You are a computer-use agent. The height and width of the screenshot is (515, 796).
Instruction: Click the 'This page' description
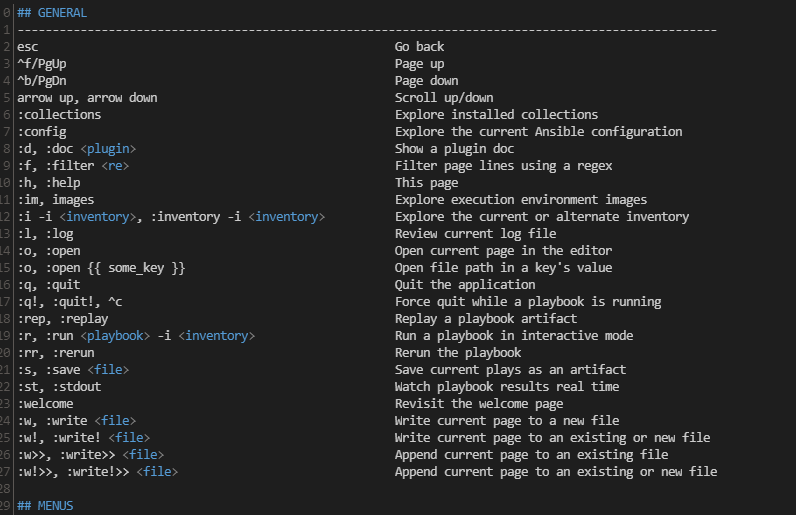[426, 183]
